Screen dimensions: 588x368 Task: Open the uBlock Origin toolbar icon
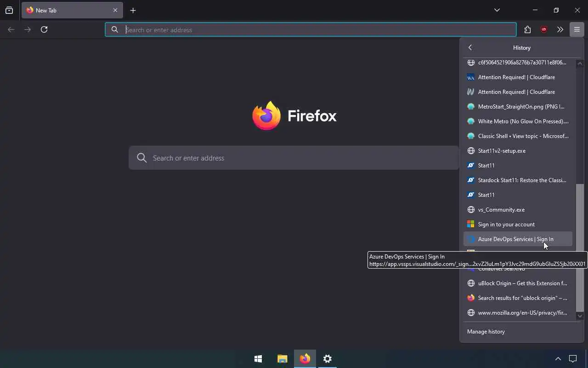click(x=544, y=29)
